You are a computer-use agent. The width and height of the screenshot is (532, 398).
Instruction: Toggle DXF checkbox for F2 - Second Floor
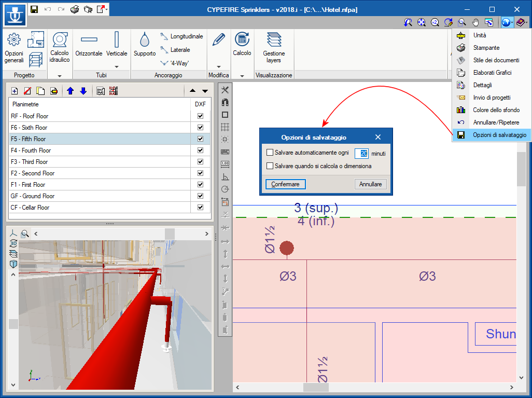[x=201, y=173]
